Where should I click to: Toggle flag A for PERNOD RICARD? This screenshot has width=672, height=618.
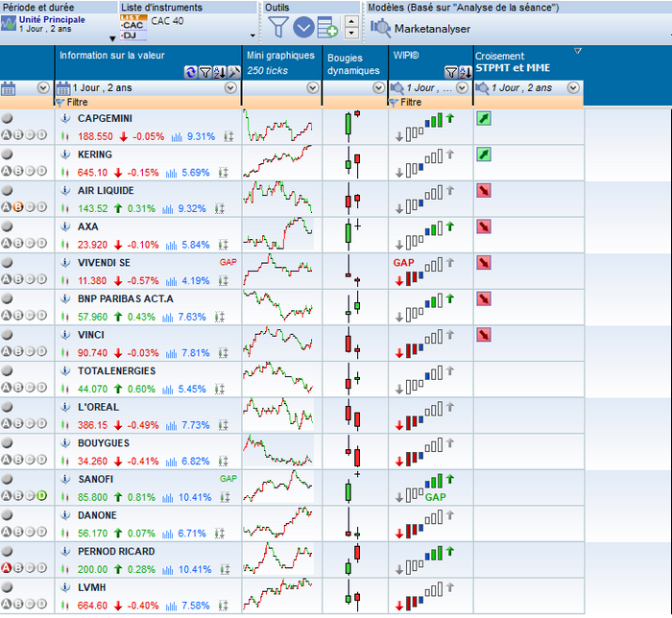6,568
